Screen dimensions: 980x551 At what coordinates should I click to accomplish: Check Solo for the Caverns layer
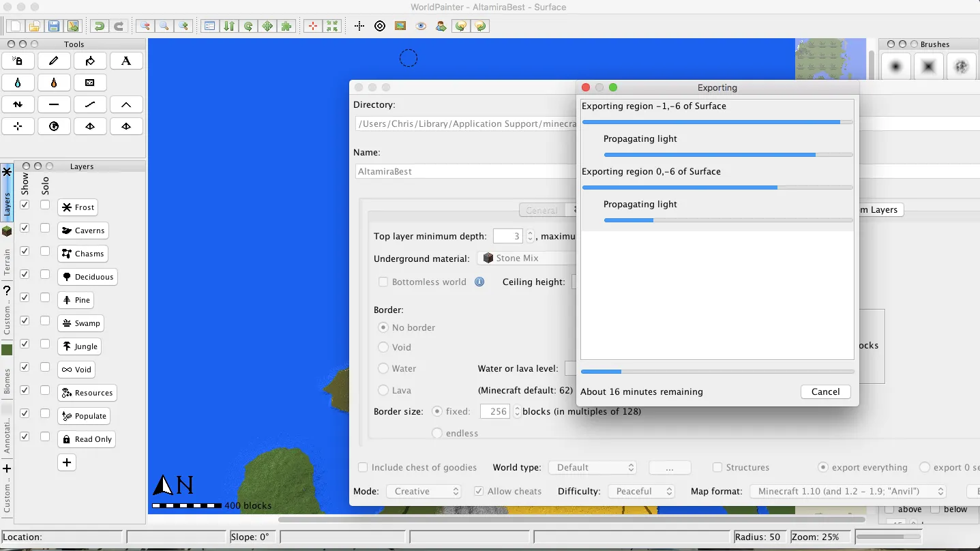pyautogui.click(x=45, y=228)
